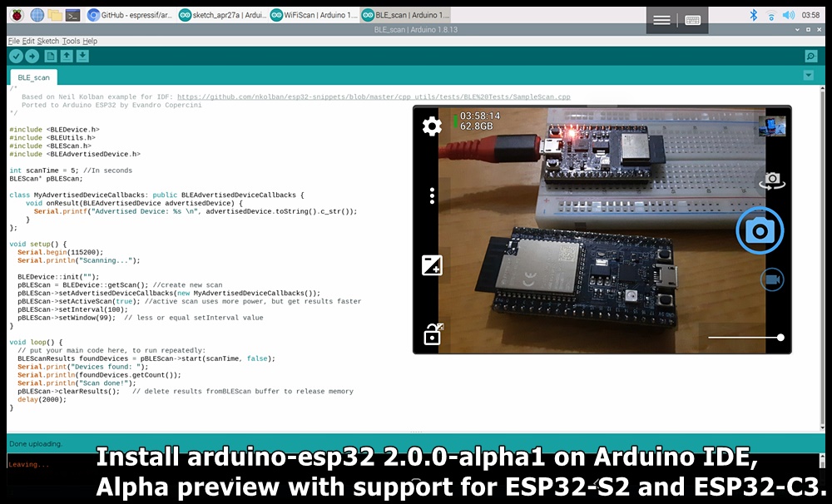Click the 'Leaving...' console output text
This screenshot has height=504, width=832.
[28, 464]
